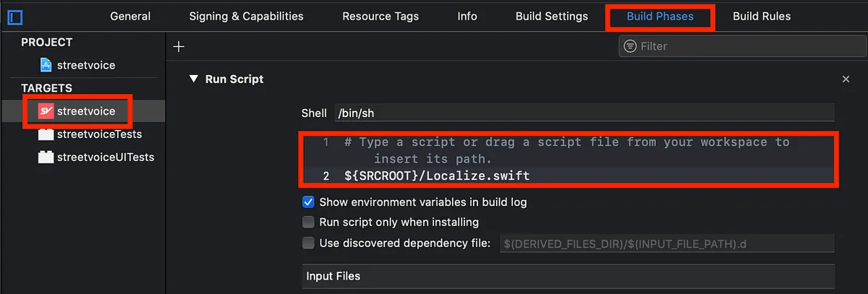Remove the Run Script phase with x
The image size is (868, 294).
[846, 79]
